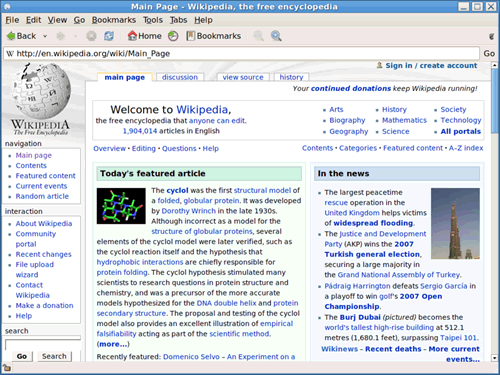Viewport: 500px width, 375px height.
Task: Click the Zoom out magnifier icon
Action: click(x=258, y=36)
